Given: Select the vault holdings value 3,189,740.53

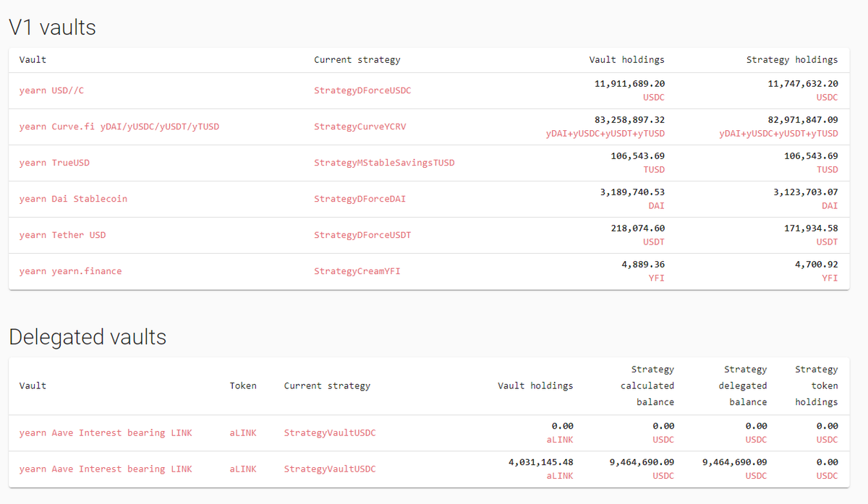Looking at the screenshot, I should 632,192.
